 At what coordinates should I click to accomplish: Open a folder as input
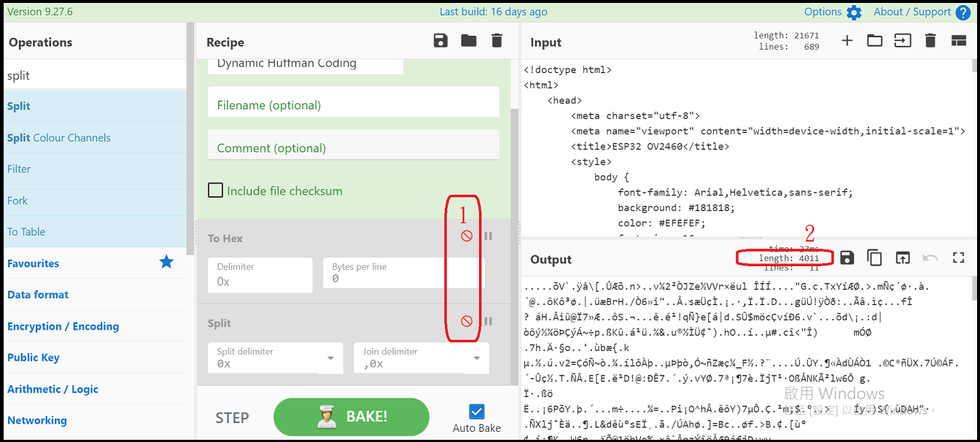[x=874, y=41]
